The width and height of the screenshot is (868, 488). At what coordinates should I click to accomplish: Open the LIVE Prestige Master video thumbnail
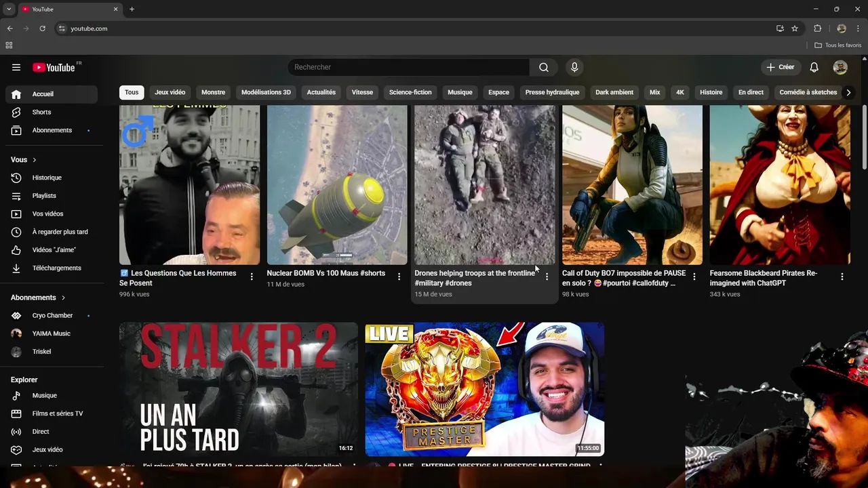[484, 389]
